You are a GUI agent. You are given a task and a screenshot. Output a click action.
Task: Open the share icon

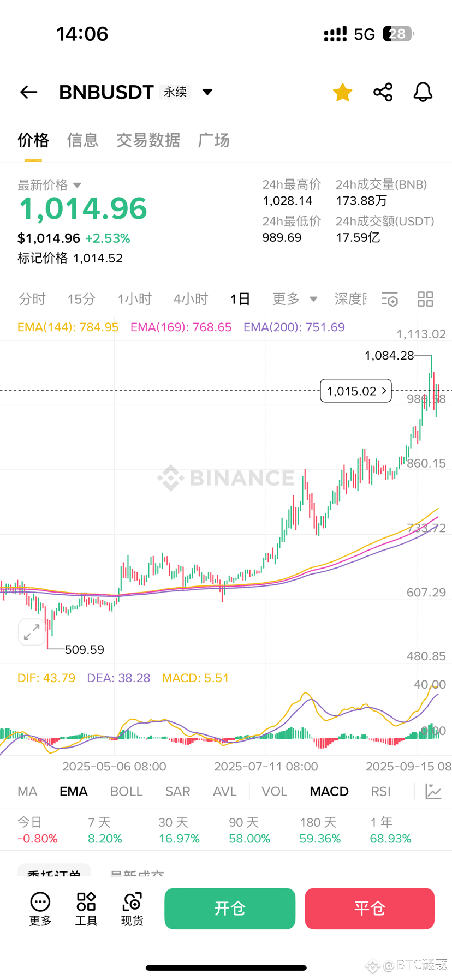coord(383,92)
